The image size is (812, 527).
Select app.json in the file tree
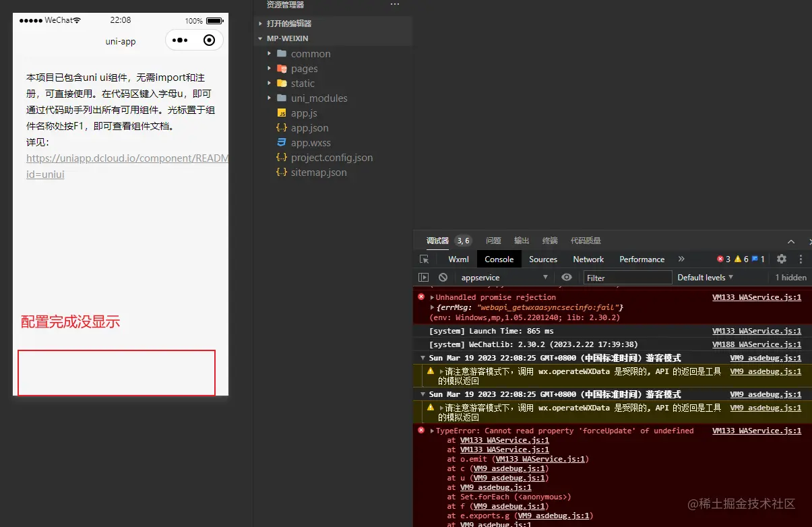point(309,128)
